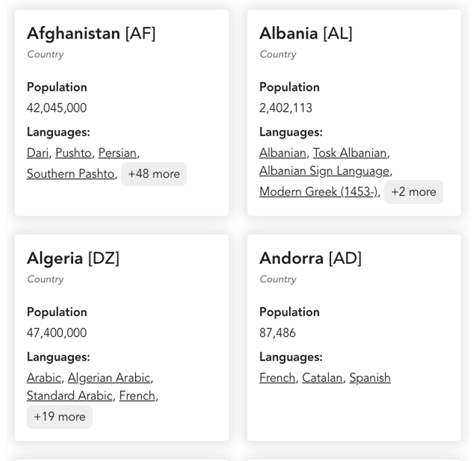476x461 pixels.
Task: Show the +2 more languages for Albania
Action: click(x=414, y=191)
